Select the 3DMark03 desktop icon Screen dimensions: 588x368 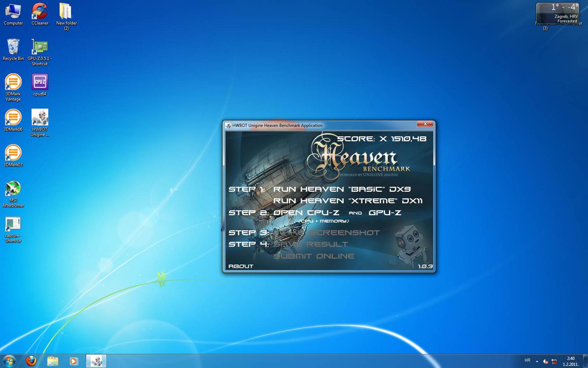13,156
